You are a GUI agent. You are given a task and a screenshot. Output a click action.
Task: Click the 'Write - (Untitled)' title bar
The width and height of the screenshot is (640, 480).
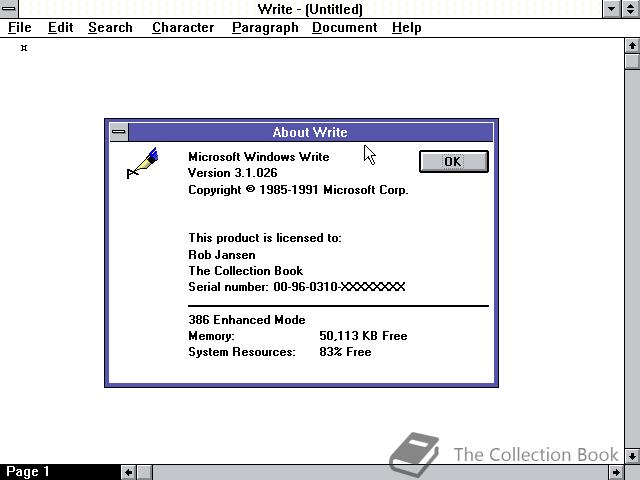tap(310, 9)
